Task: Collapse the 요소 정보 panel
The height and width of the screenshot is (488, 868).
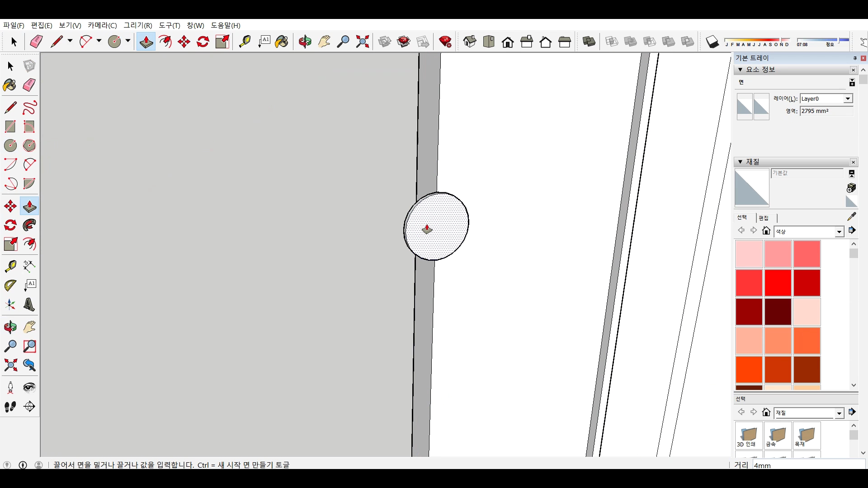Action: pyautogui.click(x=740, y=70)
